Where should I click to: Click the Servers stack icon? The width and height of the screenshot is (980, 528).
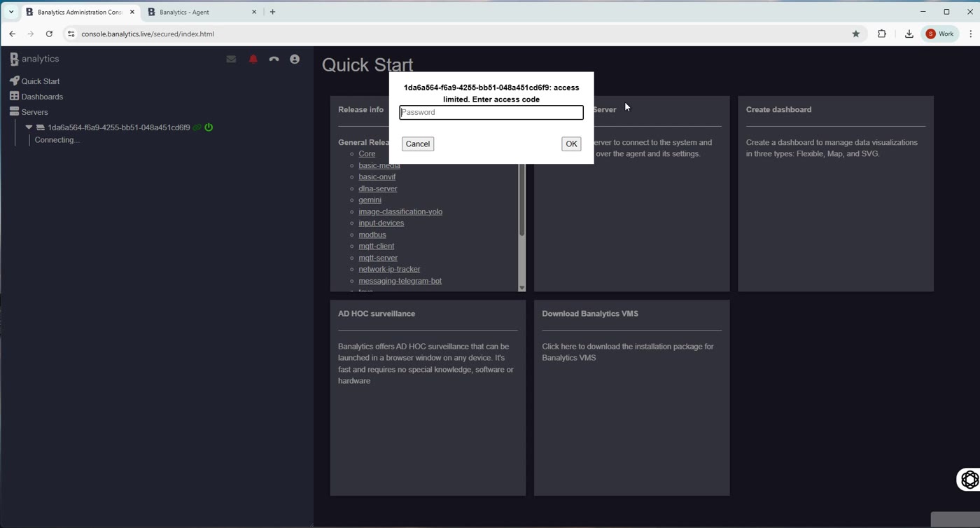(14, 112)
